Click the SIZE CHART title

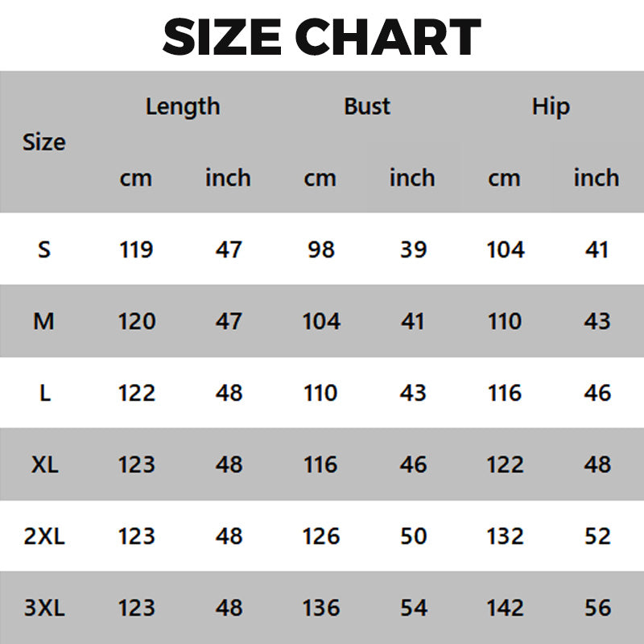[322, 36]
